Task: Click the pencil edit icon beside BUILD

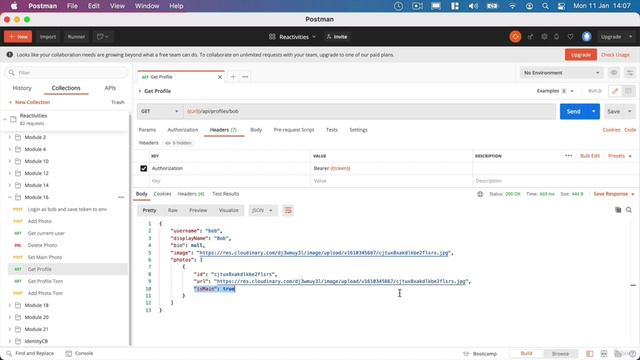Action: [x=615, y=91]
